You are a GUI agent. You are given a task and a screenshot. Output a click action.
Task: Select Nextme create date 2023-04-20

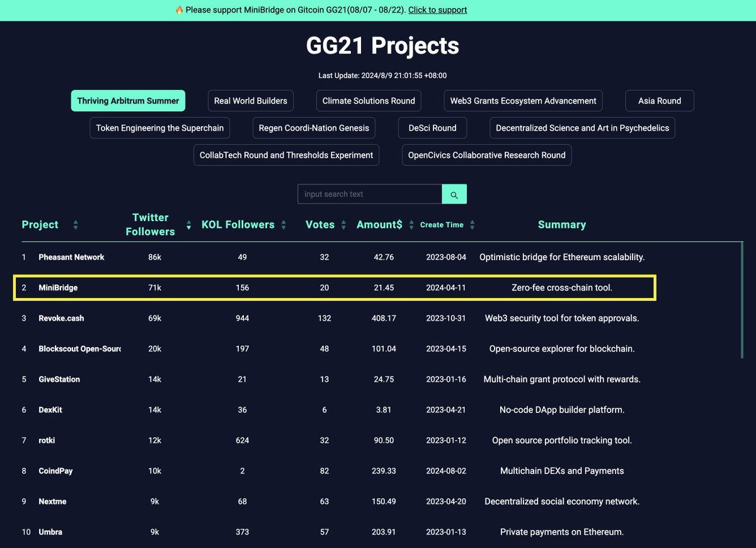pos(446,501)
